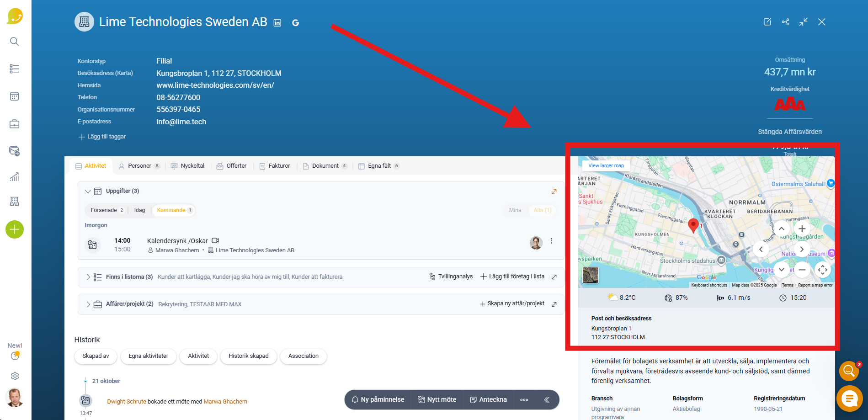Open the Egna fält tab
This screenshot has height=420, width=868.
[x=378, y=166]
